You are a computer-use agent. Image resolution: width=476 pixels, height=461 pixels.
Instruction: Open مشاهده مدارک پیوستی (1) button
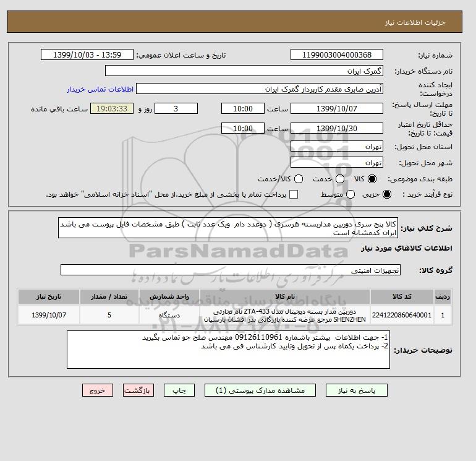point(260,390)
